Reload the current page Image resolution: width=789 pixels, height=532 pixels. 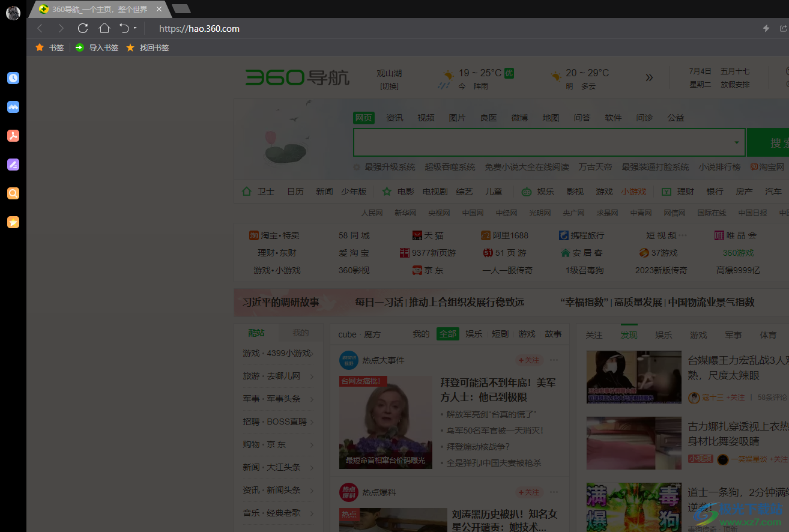[x=83, y=28]
